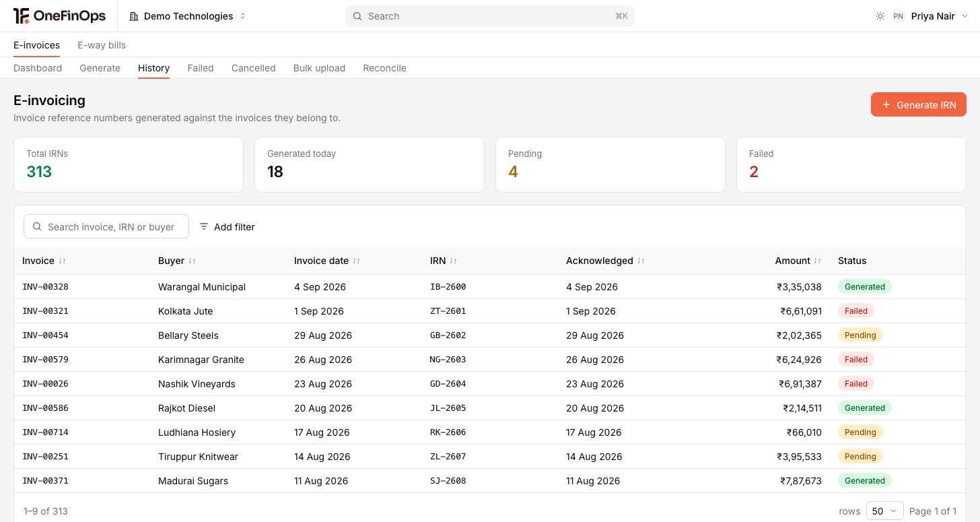Open the Pending summary card

(x=610, y=165)
